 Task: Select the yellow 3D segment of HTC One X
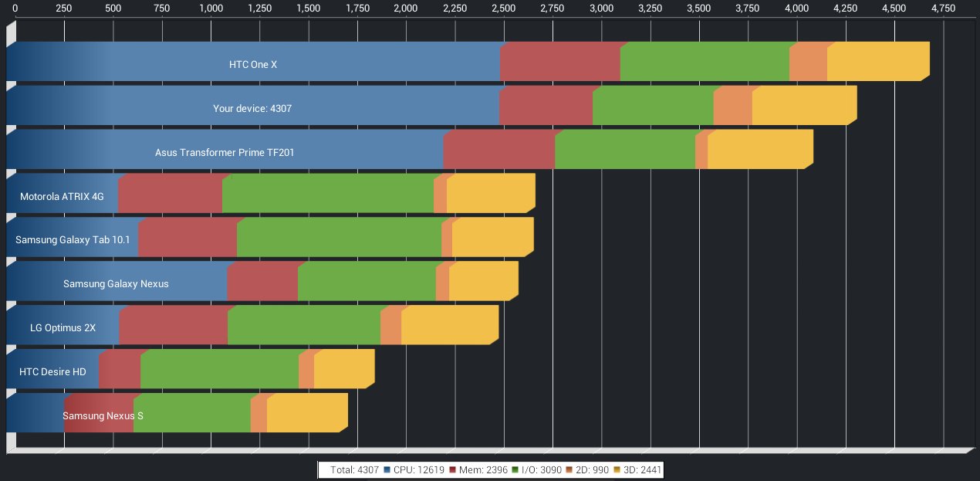(878, 62)
